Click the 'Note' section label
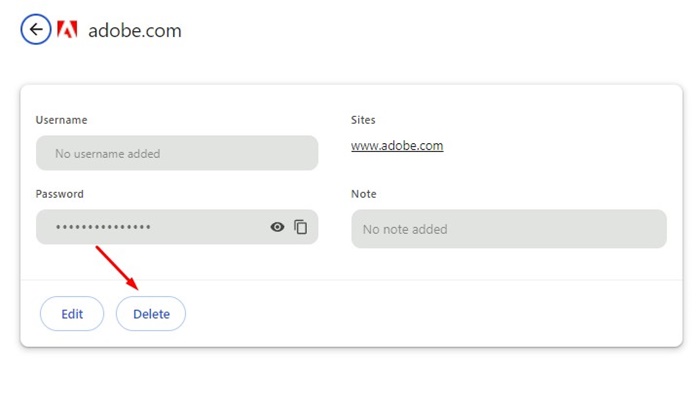 (364, 194)
